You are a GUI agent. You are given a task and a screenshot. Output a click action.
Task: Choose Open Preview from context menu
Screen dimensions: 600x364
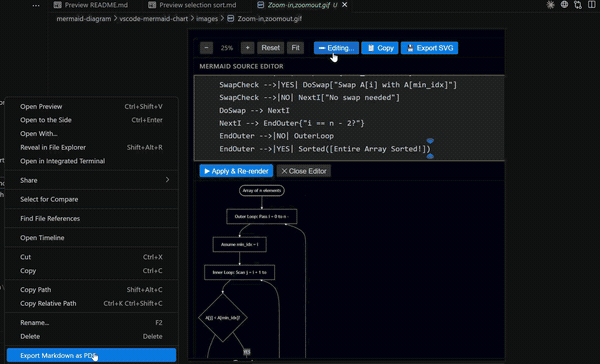(x=91, y=106)
